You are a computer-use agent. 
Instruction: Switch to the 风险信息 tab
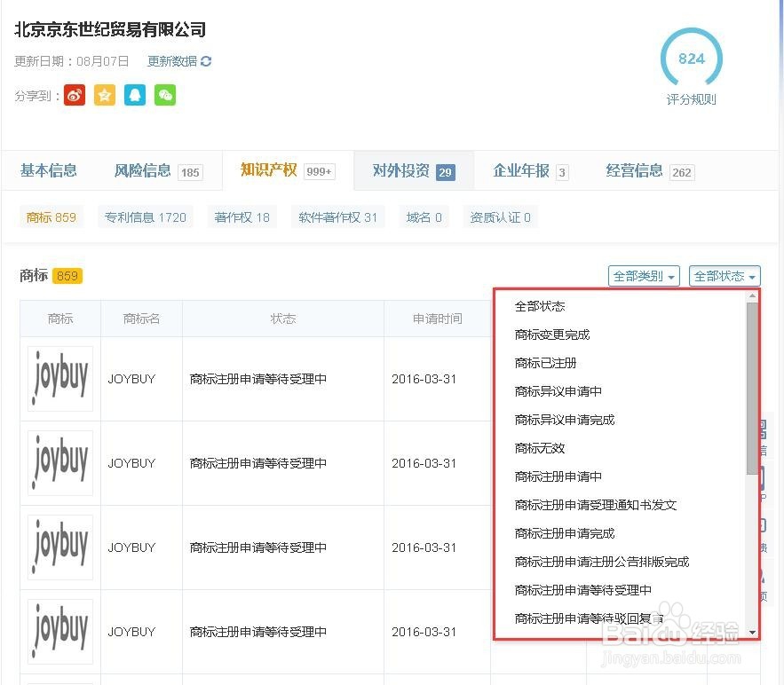click(x=158, y=171)
